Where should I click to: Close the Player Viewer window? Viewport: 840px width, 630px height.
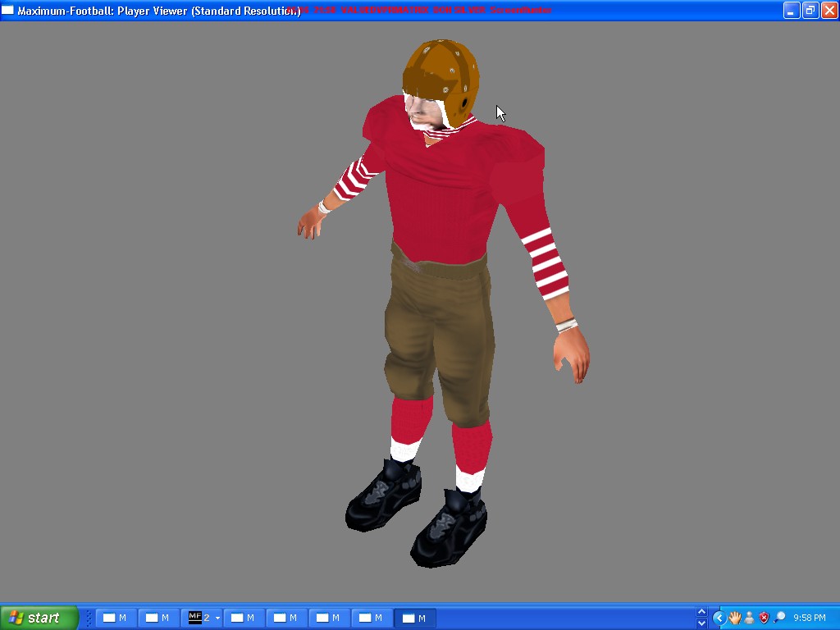829,10
